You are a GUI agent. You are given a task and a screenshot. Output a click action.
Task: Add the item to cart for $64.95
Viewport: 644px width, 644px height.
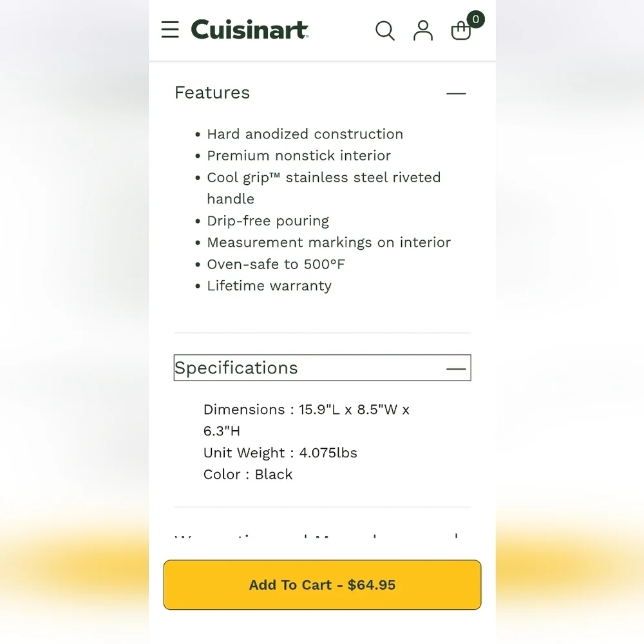(x=322, y=585)
